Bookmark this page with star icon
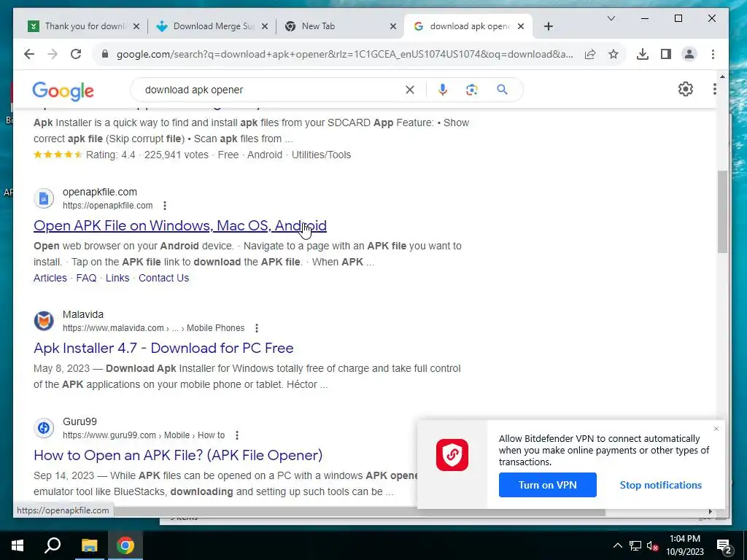This screenshot has width=747, height=560. click(614, 54)
